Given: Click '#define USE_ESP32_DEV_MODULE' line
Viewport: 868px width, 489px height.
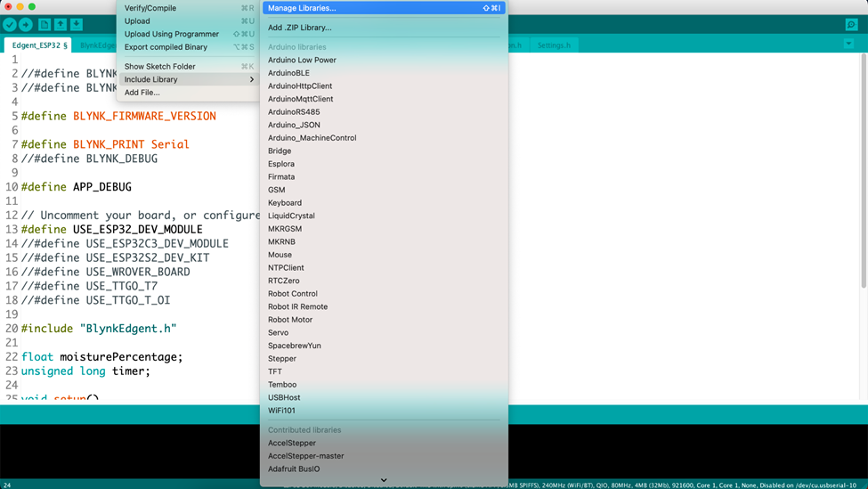Looking at the screenshot, I should (x=112, y=230).
